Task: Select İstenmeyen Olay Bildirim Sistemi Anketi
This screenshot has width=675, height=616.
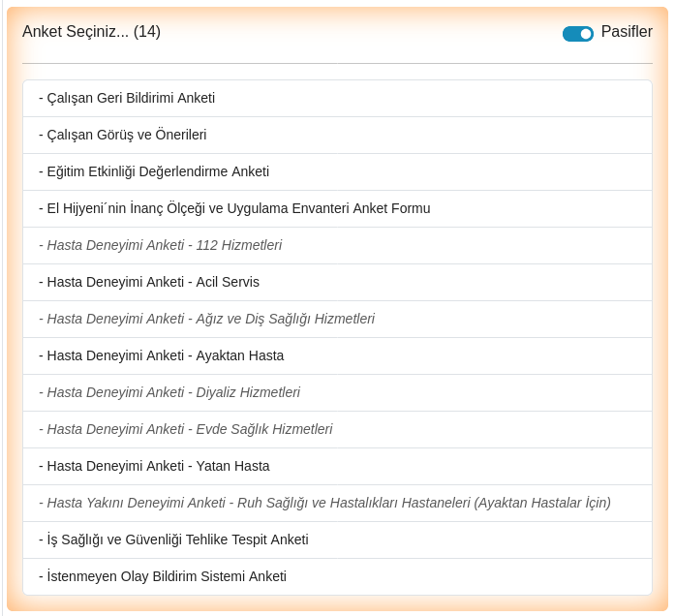Action: coord(337,577)
